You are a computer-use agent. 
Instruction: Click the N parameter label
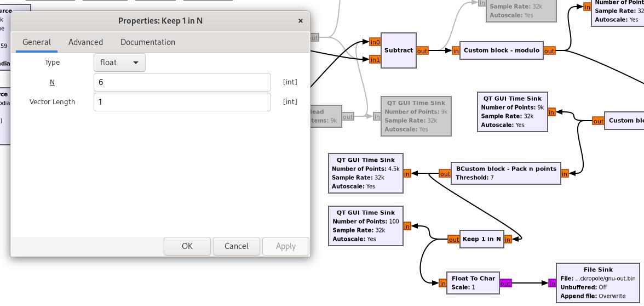tap(52, 82)
